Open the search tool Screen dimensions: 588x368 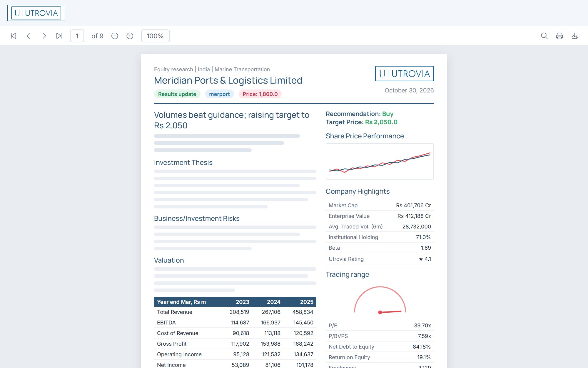544,36
